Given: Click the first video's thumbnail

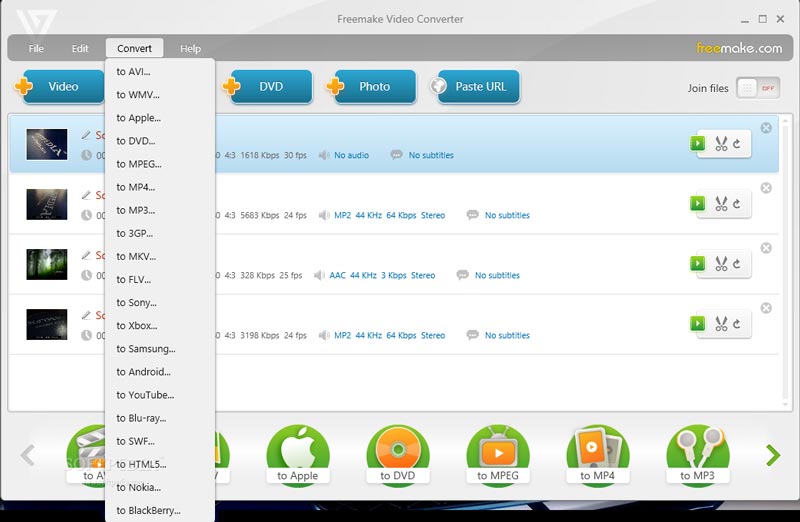Looking at the screenshot, I should coord(47,144).
